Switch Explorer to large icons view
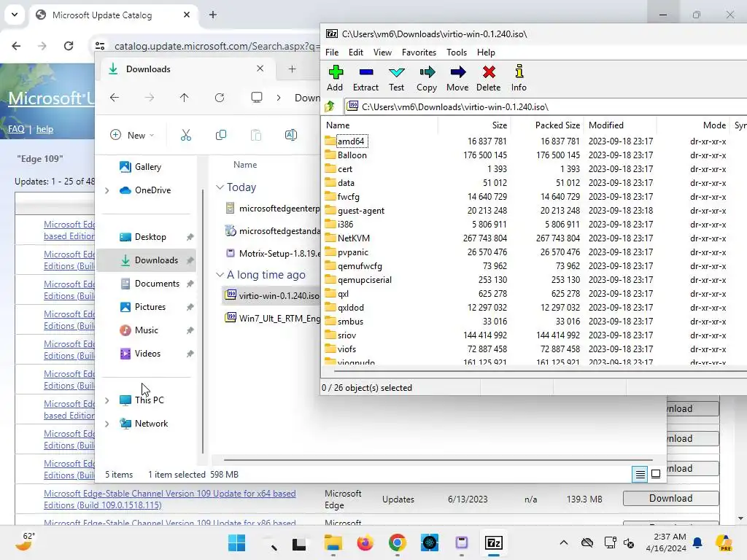 656,474
